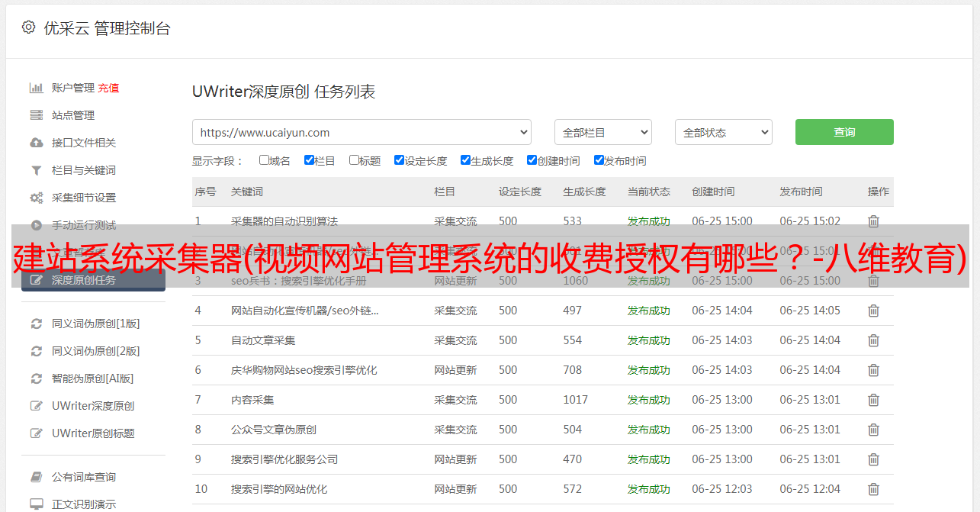Image resolution: width=980 pixels, height=512 pixels.
Task: Open 公有词库查询 in the sidebar
Action: [x=84, y=477]
